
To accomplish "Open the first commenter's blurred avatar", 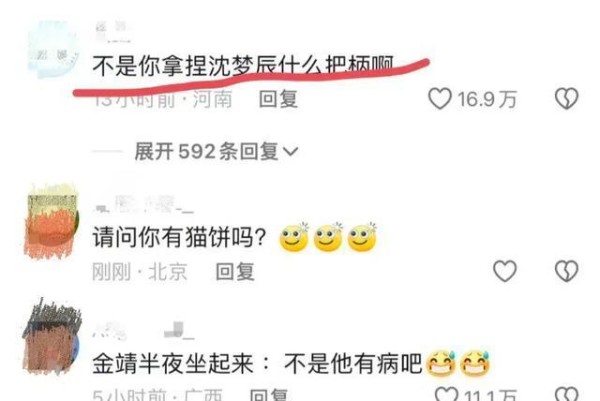I will click(x=53, y=50).
